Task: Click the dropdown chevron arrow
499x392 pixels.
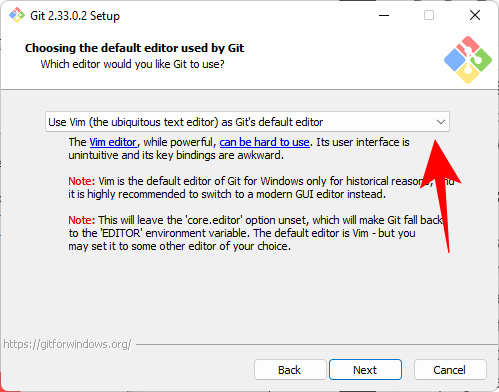Action: click(441, 122)
